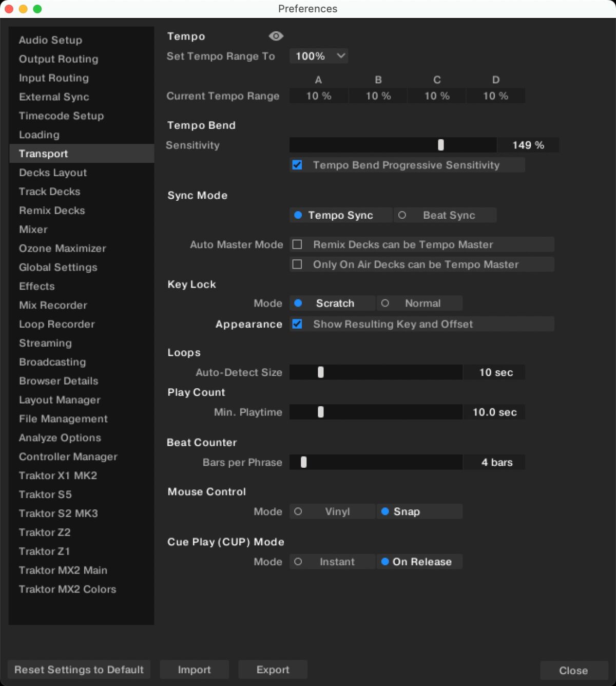Open the Traktor X1 MK2 settings
The height and width of the screenshot is (686, 616).
coord(58,475)
